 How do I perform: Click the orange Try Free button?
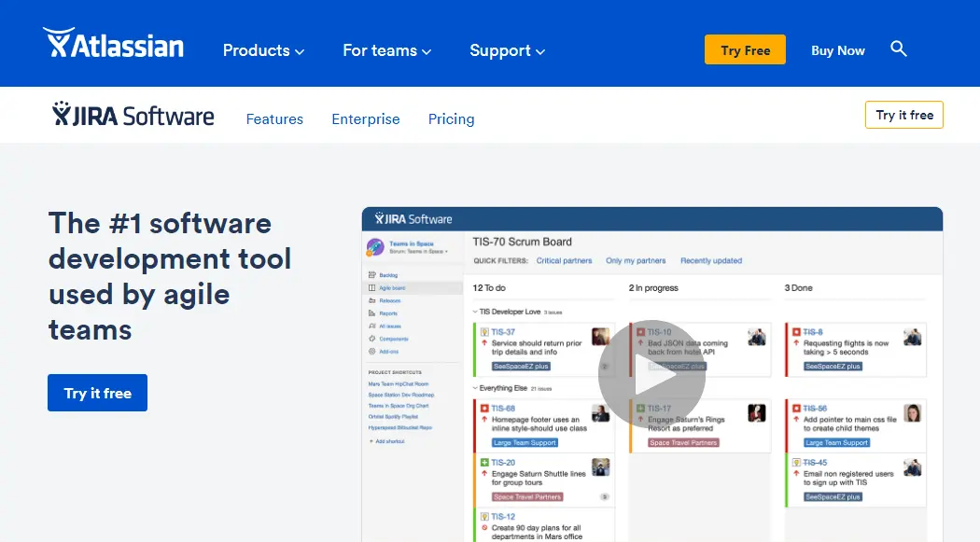[x=745, y=49]
